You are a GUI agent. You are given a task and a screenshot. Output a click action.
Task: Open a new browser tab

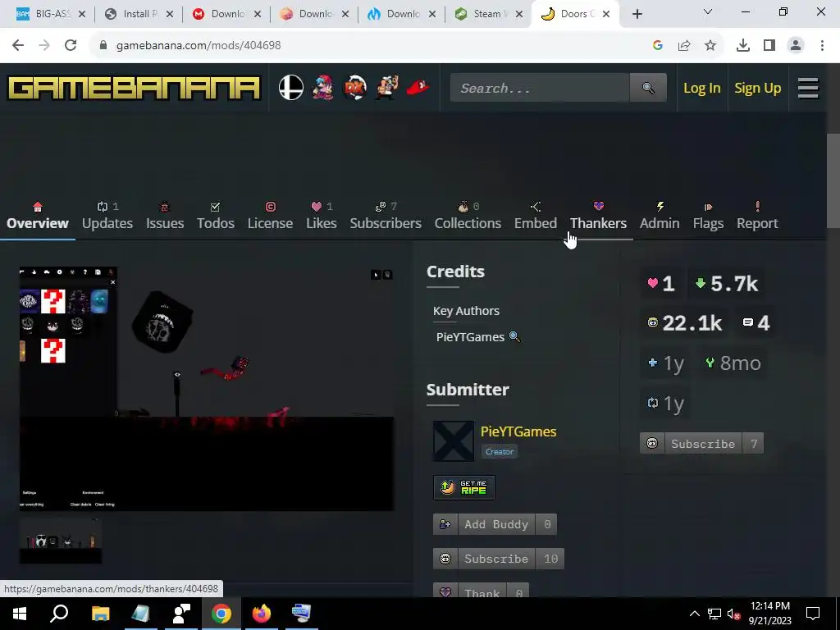click(637, 14)
